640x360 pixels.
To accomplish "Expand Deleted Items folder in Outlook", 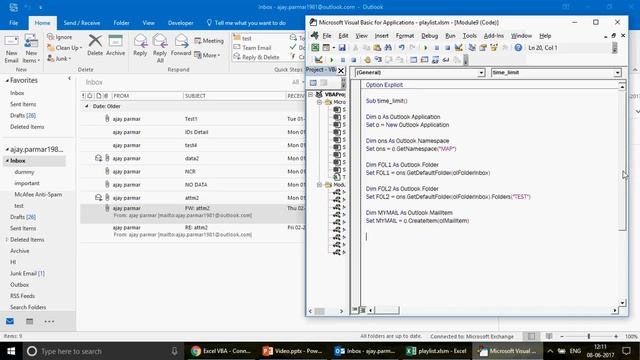I will [7, 240].
